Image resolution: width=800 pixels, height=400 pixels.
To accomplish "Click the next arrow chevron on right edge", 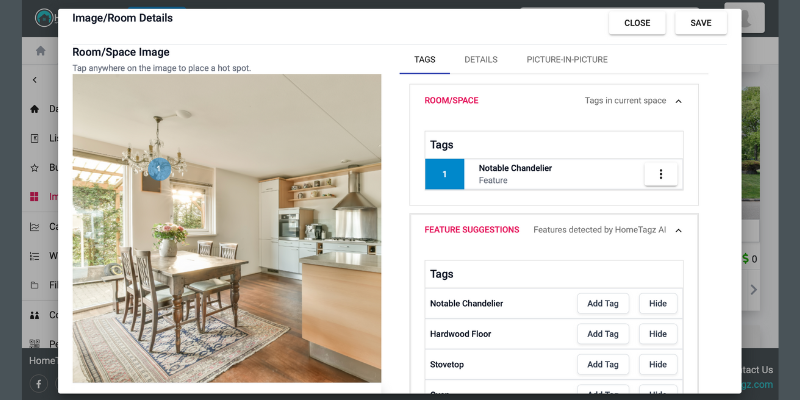I will pos(754,290).
